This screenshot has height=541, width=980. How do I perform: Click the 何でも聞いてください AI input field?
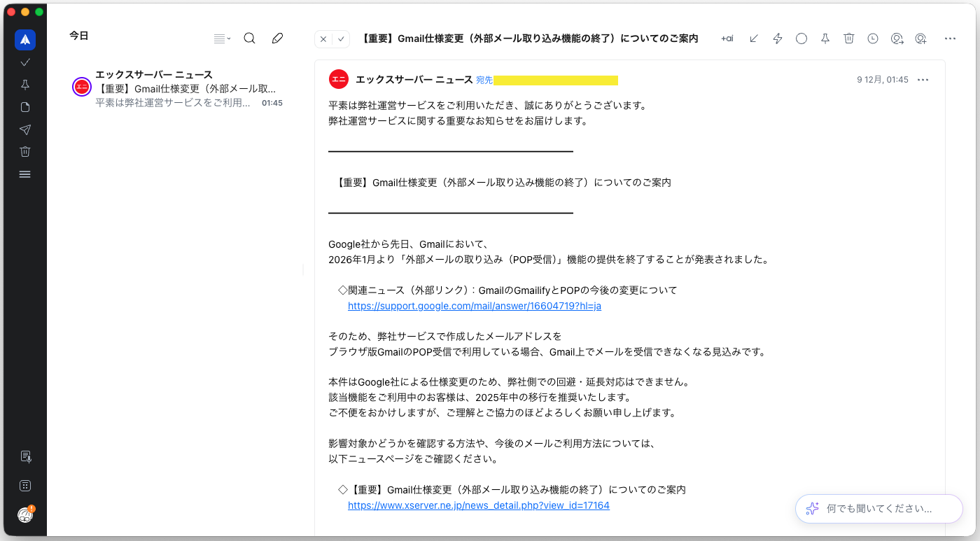pos(879,509)
